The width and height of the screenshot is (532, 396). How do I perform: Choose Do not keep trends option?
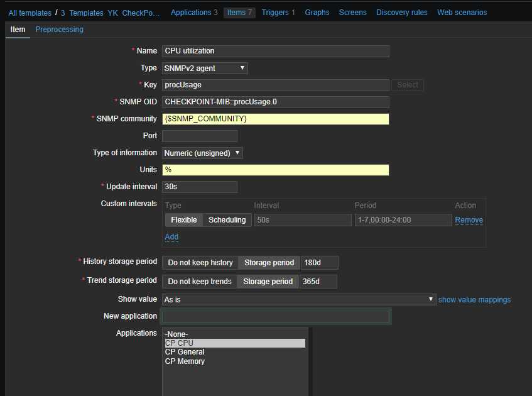[200, 282]
